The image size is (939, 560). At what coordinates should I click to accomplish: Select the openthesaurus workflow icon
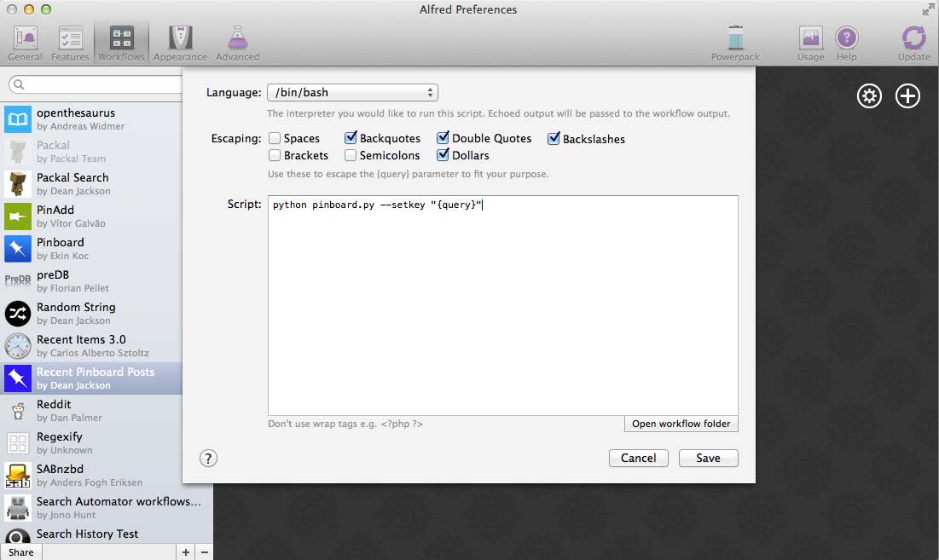click(x=18, y=119)
